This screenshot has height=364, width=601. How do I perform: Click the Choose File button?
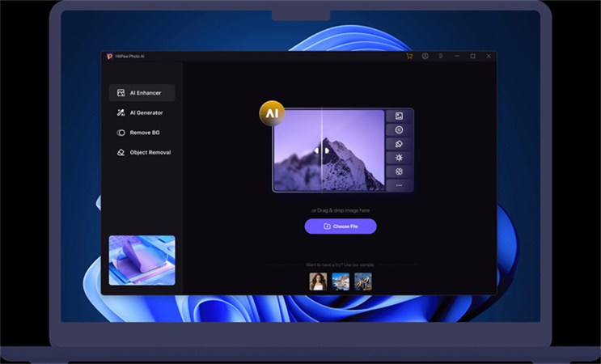[341, 226]
